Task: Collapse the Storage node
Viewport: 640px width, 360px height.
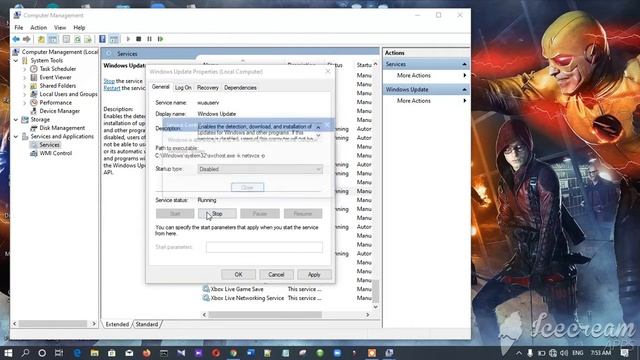Action: tap(16, 120)
